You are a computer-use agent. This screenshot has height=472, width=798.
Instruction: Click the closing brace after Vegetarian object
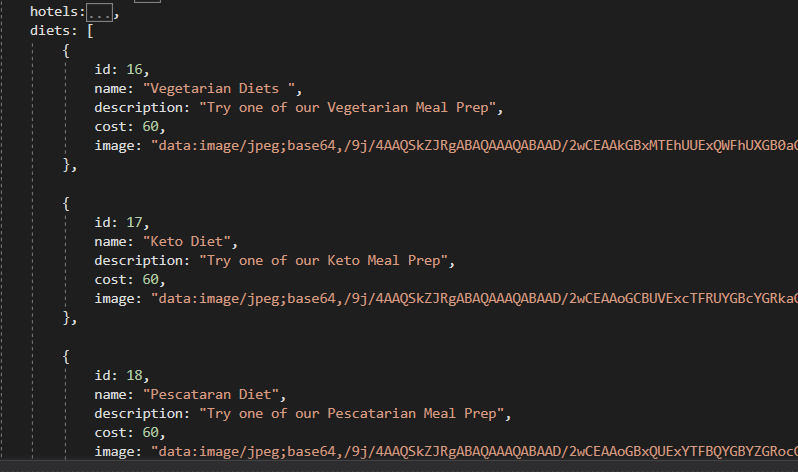point(66,165)
